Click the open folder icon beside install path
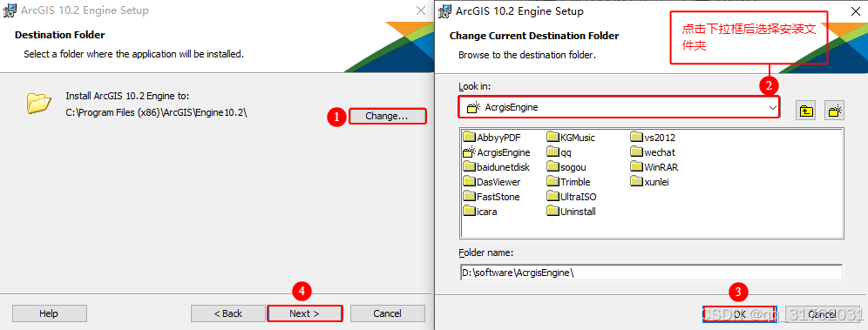Image resolution: width=868 pixels, height=330 pixels. coord(38,104)
